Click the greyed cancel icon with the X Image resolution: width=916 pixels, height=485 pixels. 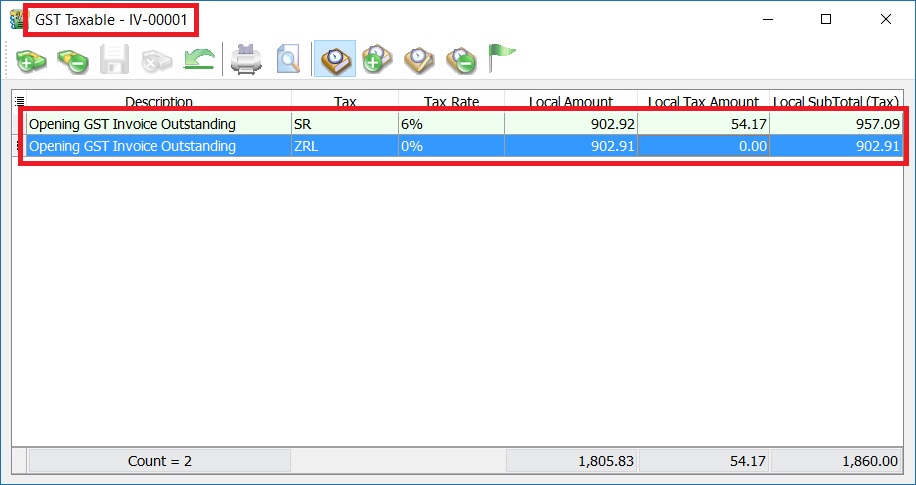(157, 60)
